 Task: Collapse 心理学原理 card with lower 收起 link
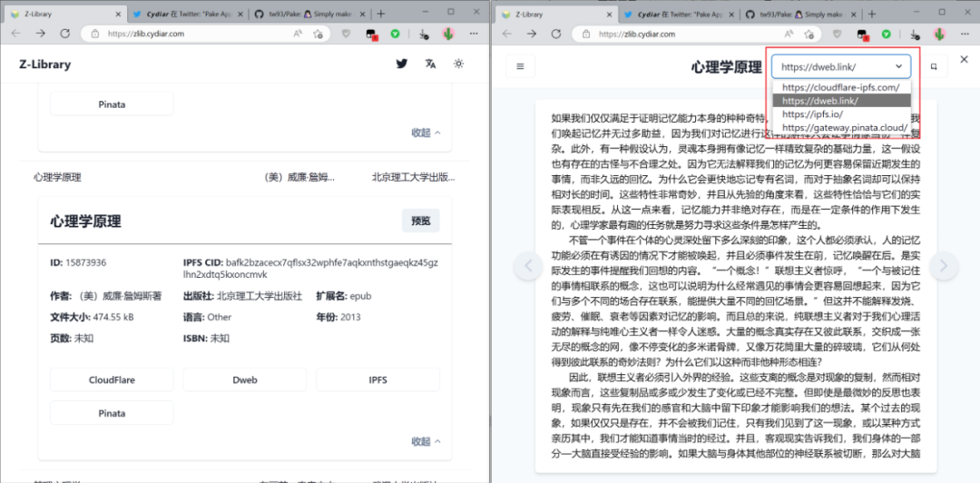[x=426, y=441]
